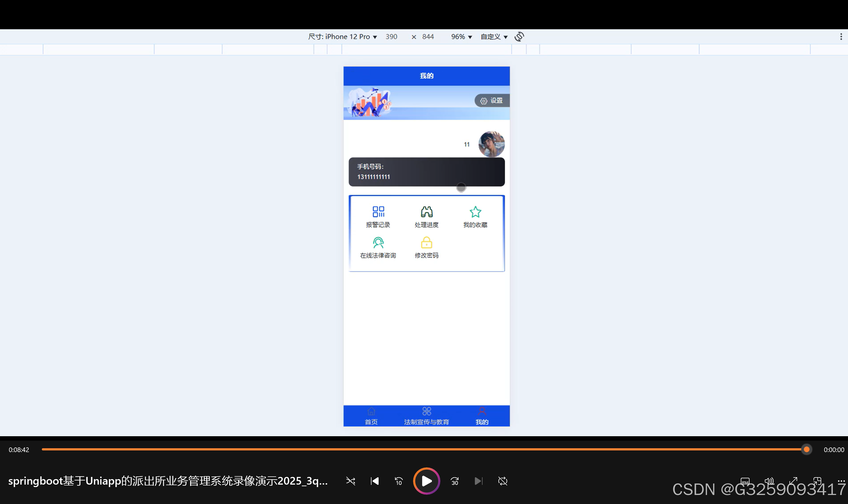
Task: Open the 法制宣传与教育 tab
Action: coord(426,416)
